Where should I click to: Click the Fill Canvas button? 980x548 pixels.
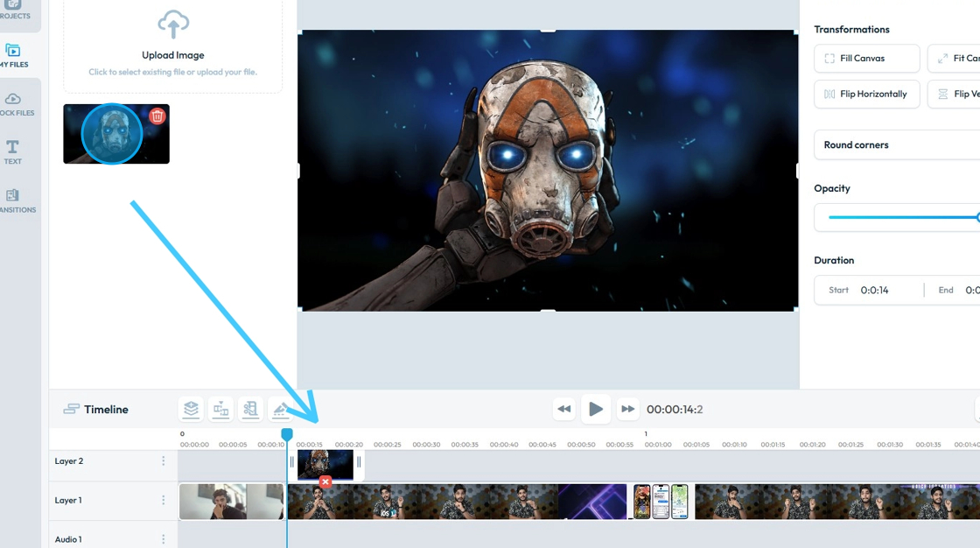(867, 58)
